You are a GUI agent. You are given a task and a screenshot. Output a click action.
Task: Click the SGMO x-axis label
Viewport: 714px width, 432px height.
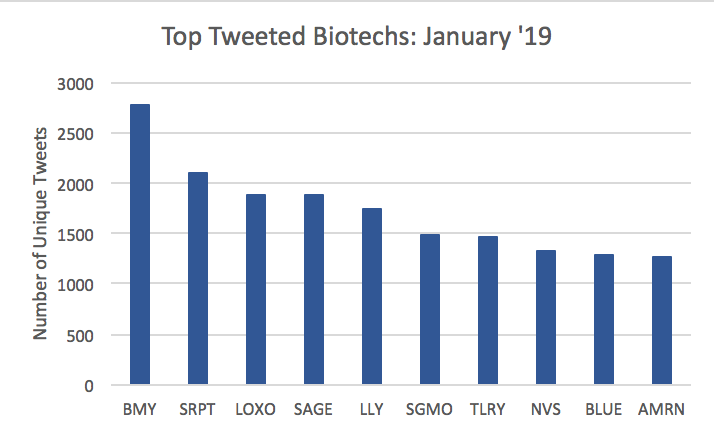click(429, 409)
